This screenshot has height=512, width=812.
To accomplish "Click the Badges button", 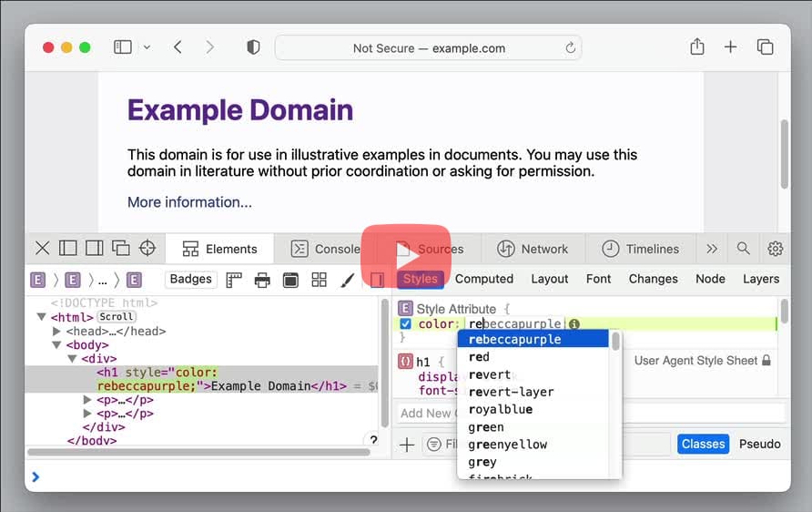I will 190,280.
